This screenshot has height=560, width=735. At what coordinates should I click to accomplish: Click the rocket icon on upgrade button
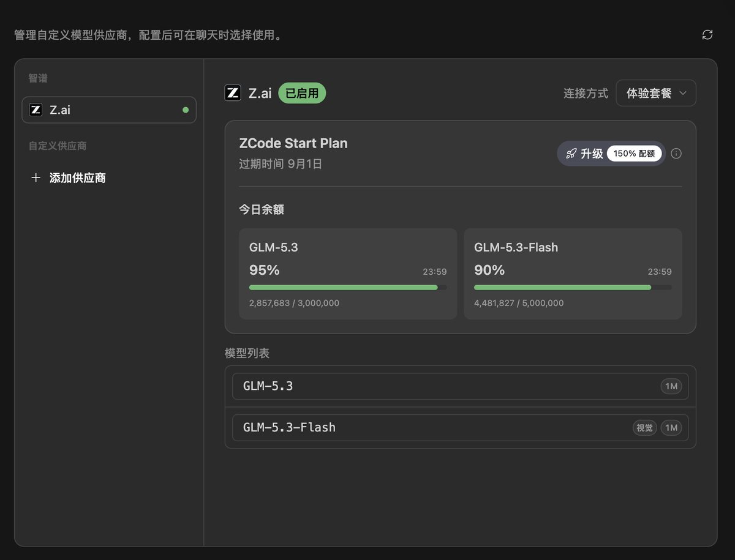coord(571,154)
